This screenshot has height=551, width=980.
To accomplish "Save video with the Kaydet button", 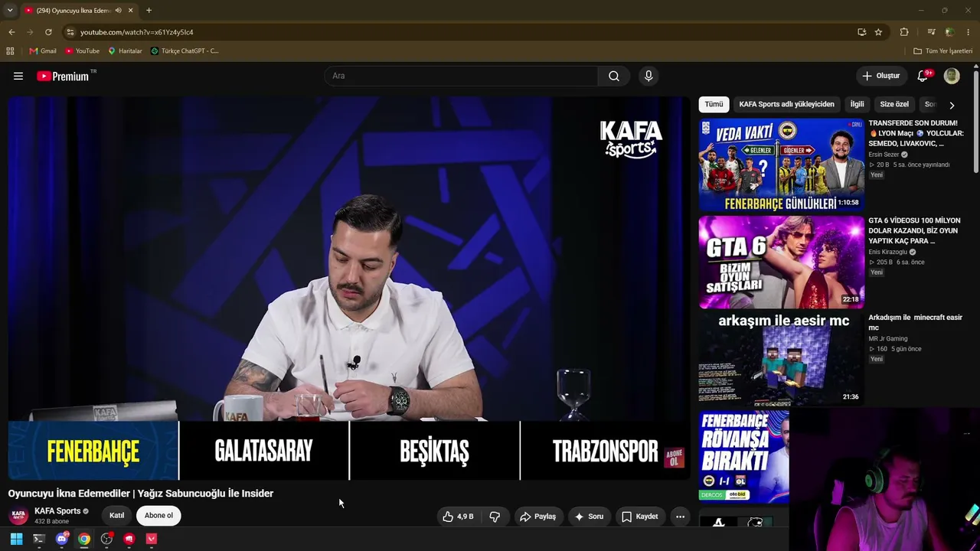I will tap(640, 517).
